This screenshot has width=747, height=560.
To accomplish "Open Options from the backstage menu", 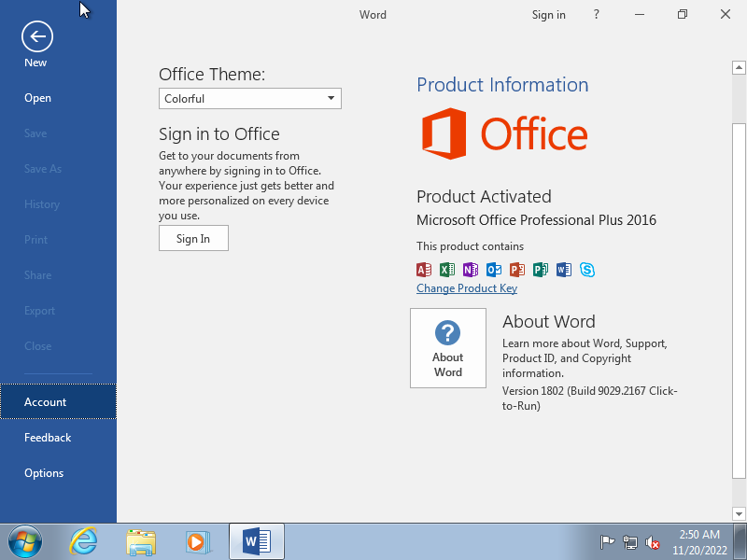I will (x=58, y=473).
